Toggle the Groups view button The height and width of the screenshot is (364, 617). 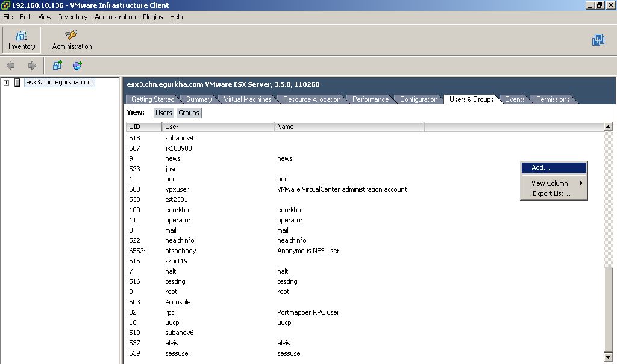pyautogui.click(x=189, y=113)
